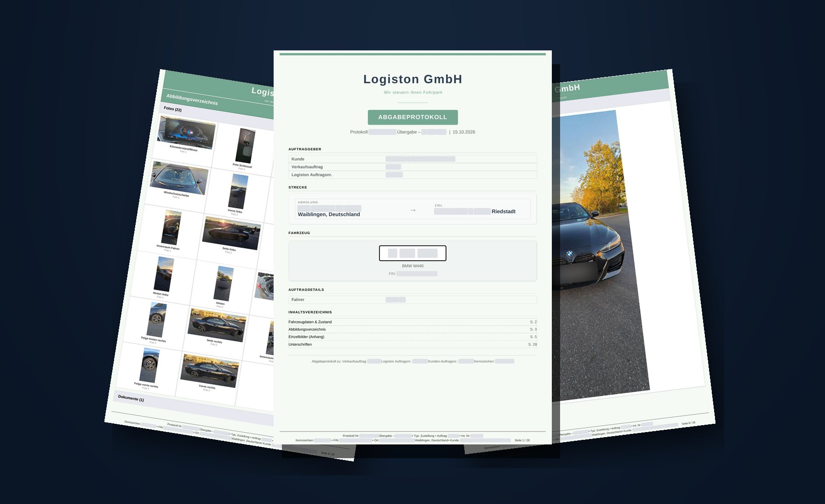825x504 pixels.
Task: Click the Logiston GmbH title heading
Action: tap(412, 79)
